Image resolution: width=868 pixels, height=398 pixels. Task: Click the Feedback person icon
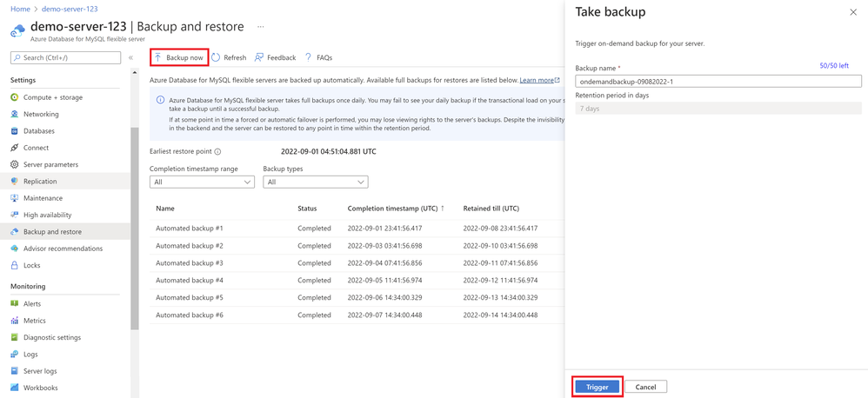click(258, 57)
